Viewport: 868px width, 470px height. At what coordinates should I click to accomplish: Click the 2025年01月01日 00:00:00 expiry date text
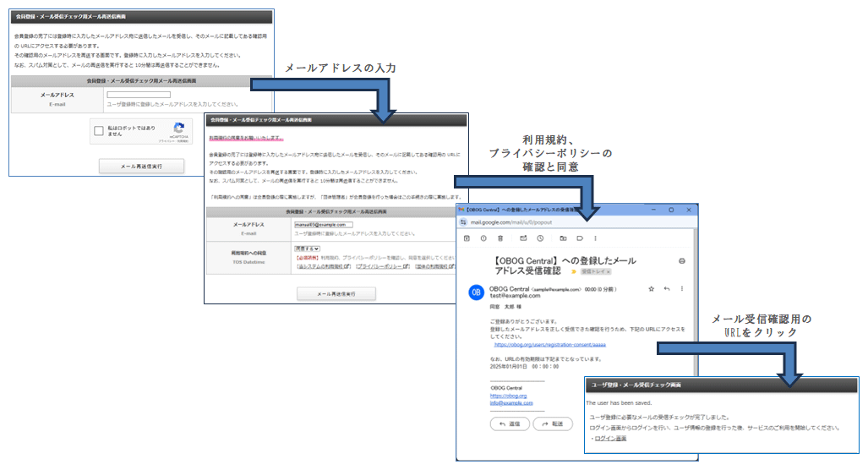pyautogui.click(x=524, y=367)
